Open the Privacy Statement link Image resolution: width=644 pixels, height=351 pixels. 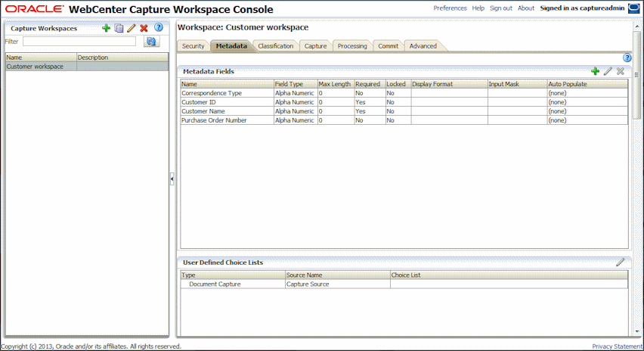click(617, 346)
